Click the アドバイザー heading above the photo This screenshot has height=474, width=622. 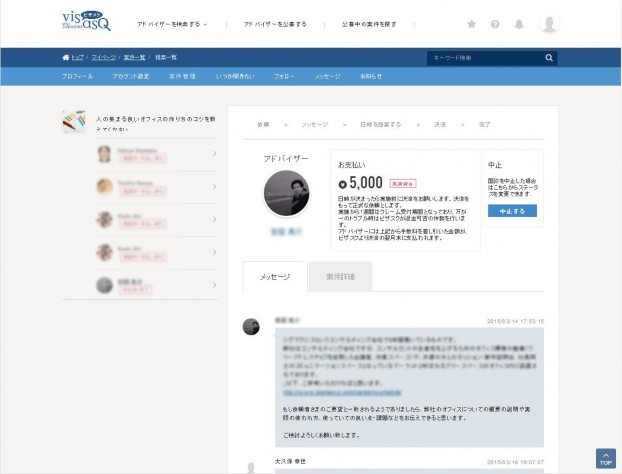286,159
